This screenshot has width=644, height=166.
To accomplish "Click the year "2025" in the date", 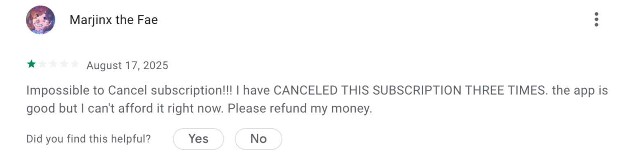I will pyautogui.click(x=155, y=66).
